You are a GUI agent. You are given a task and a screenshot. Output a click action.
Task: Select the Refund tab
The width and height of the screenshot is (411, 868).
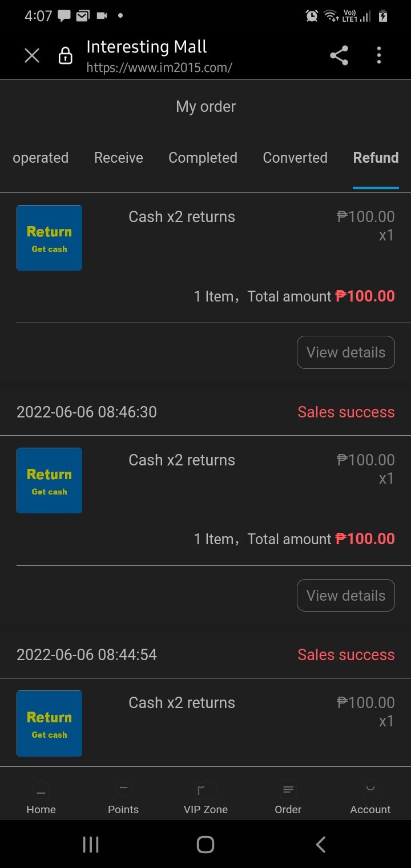pyautogui.click(x=376, y=158)
